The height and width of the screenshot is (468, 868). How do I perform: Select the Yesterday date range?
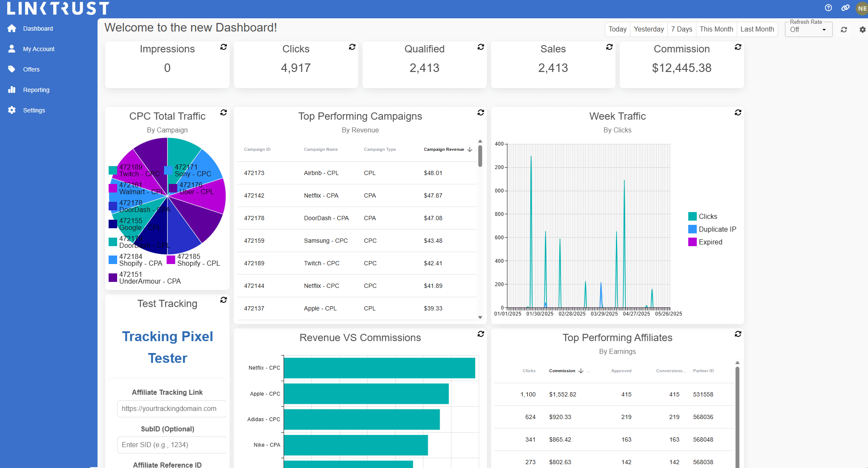click(x=649, y=29)
